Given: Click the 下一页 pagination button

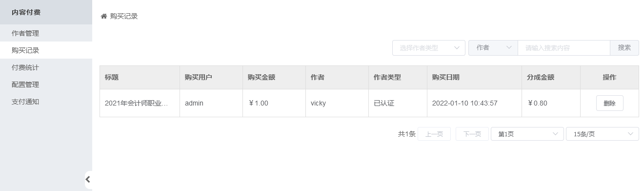Looking at the screenshot, I should coord(472,134).
